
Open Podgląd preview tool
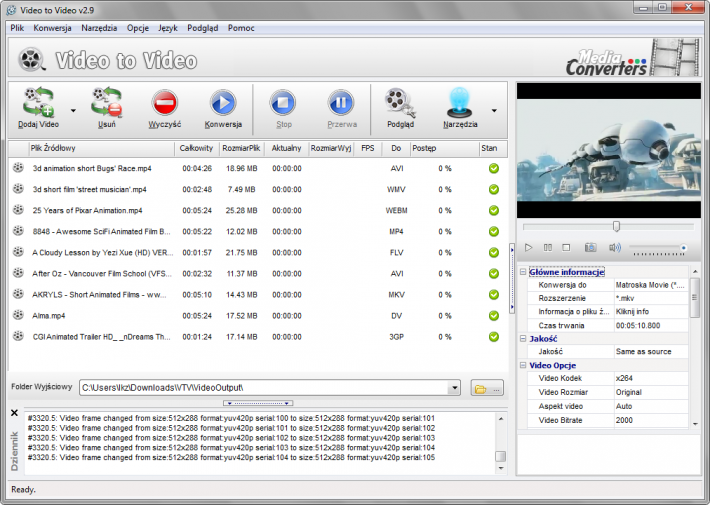[400, 108]
